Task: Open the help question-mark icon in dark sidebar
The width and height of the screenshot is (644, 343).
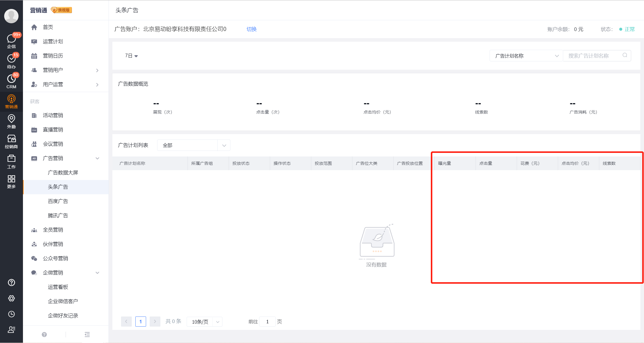Action: pos(11,283)
